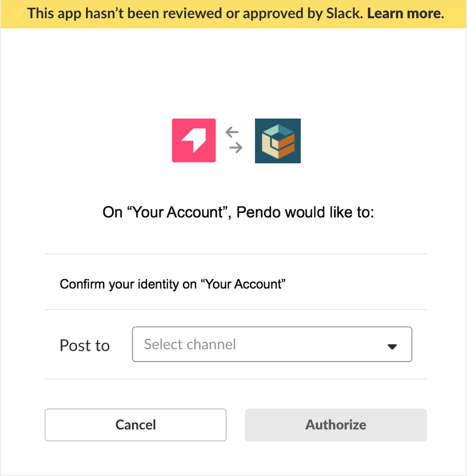Authorize Pendo to access the account

(x=336, y=425)
